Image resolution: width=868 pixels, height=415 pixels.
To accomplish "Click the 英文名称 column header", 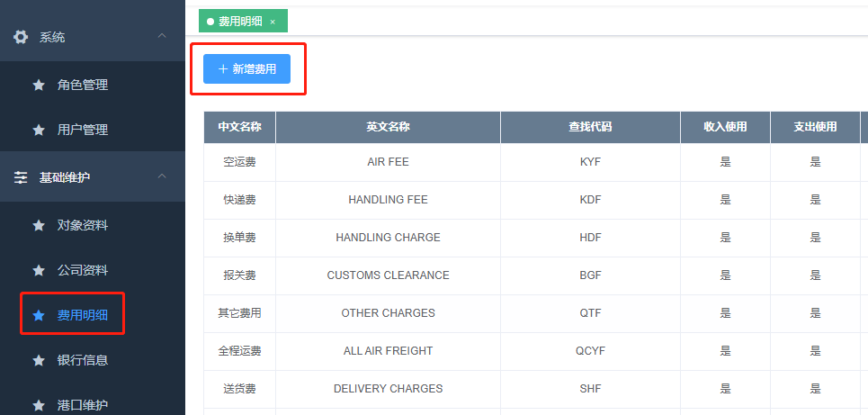I will (388, 127).
